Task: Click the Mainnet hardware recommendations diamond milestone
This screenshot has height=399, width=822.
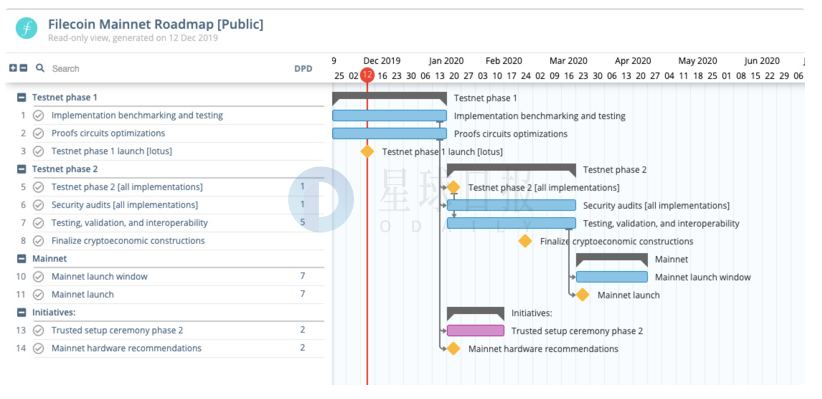Action: [453, 349]
